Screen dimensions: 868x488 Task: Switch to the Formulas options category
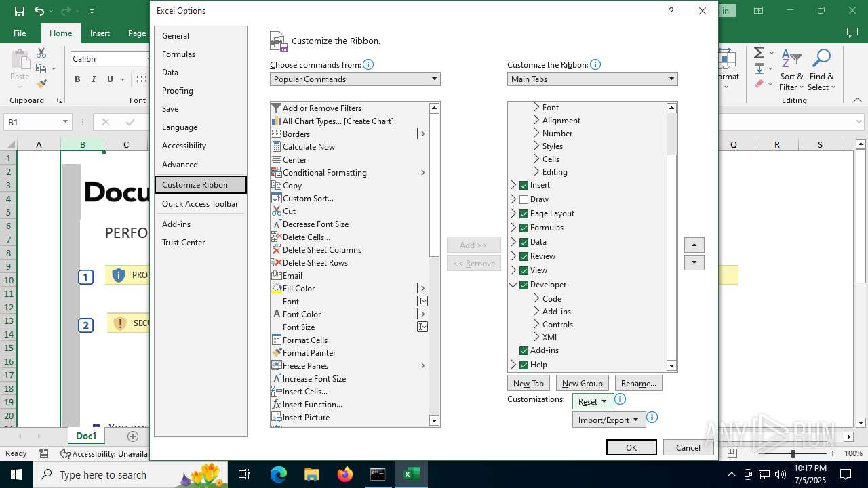point(201,54)
